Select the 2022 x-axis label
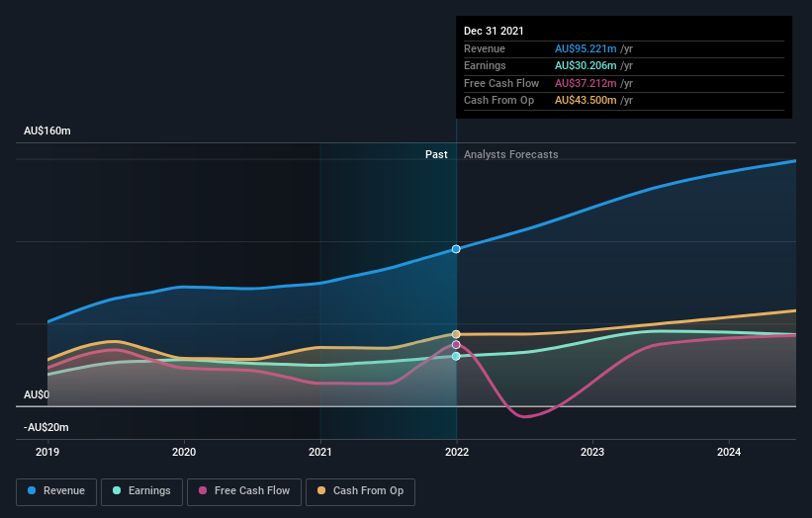Screen dimensions: 812x518 (457, 452)
